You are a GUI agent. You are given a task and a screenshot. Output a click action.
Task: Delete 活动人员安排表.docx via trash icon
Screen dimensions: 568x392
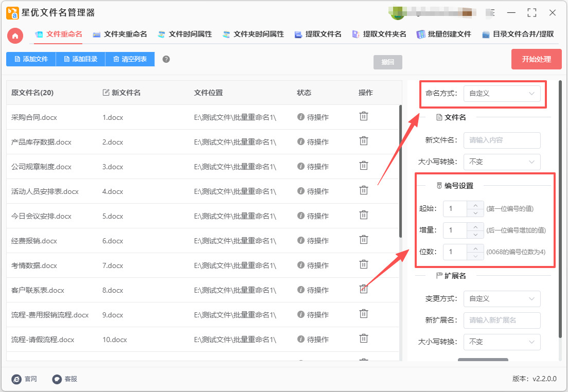363,190
